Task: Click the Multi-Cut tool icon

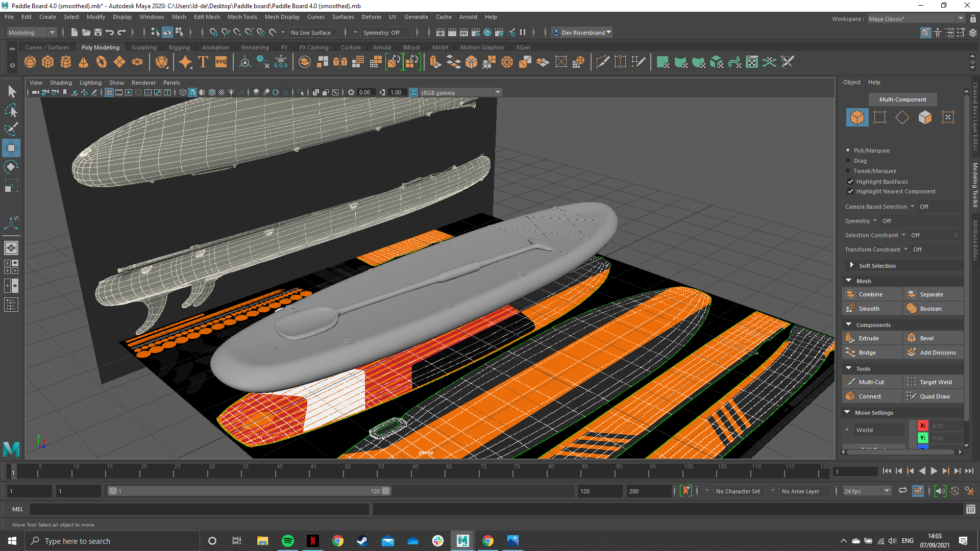Action: click(x=850, y=382)
